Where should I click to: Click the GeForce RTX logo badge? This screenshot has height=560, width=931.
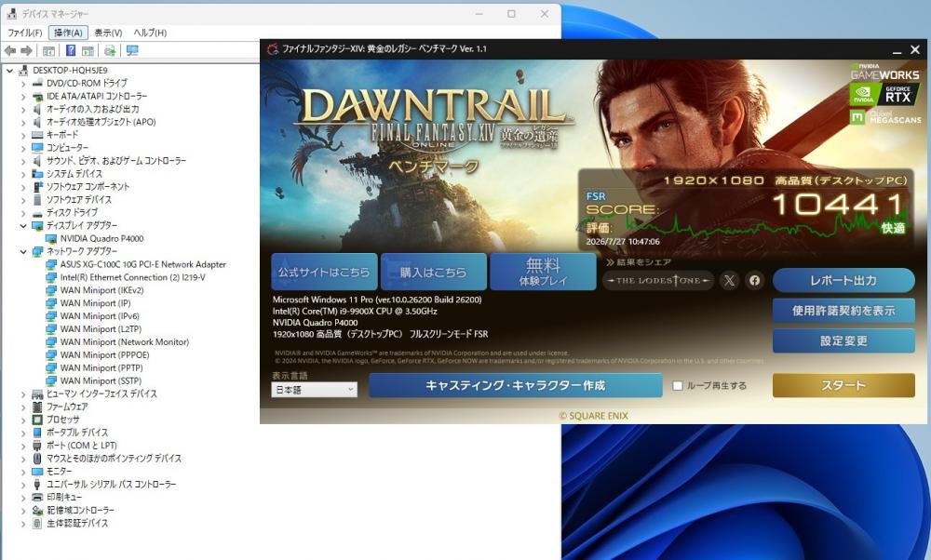[x=884, y=94]
